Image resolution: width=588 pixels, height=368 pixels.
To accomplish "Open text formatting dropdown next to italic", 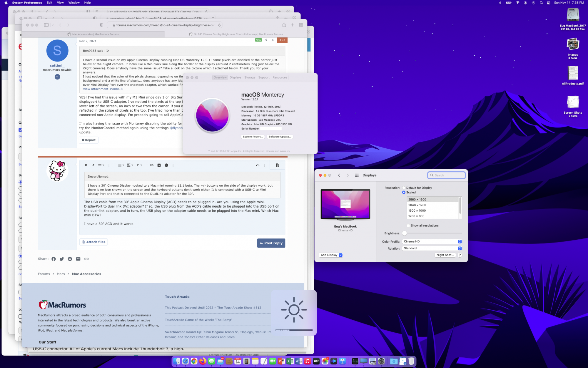I will pos(101,165).
